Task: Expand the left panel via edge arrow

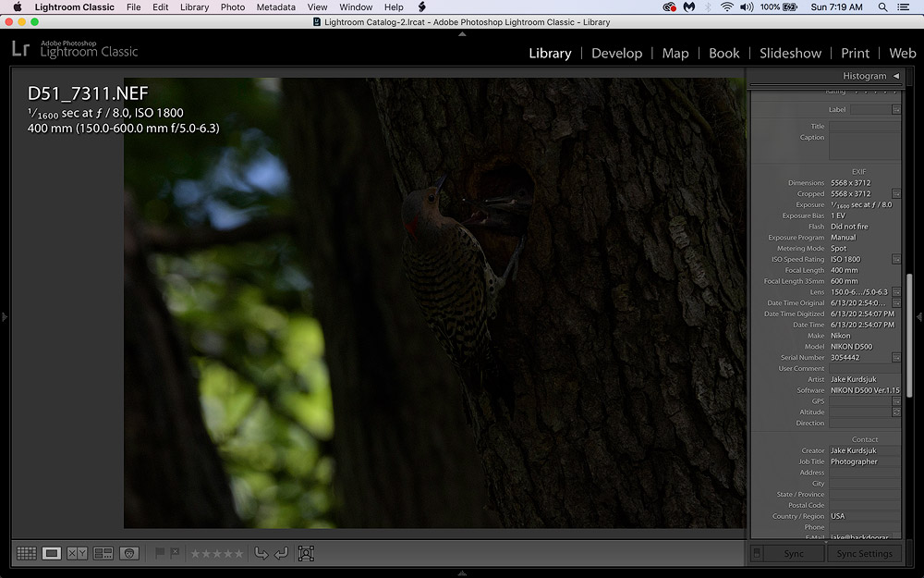Action: pos(5,317)
